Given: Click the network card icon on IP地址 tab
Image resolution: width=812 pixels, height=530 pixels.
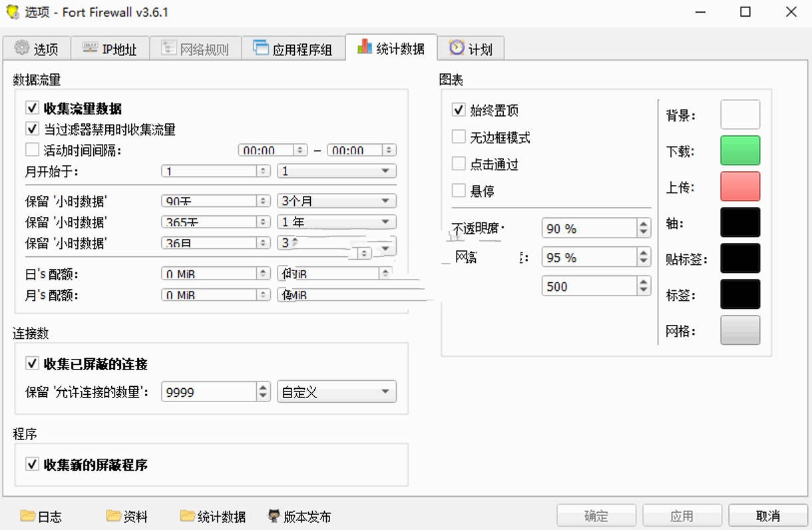Looking at the screenshot, I should coord(90,48).
